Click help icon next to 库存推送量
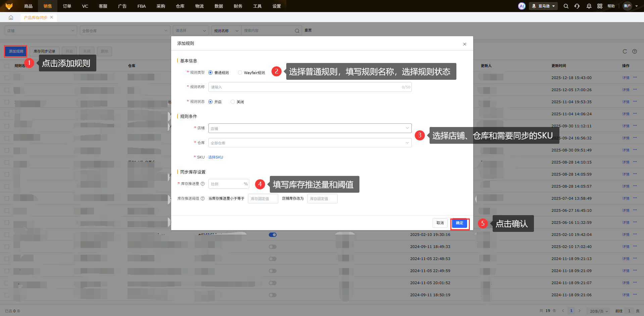 click(x=203, y=184)
